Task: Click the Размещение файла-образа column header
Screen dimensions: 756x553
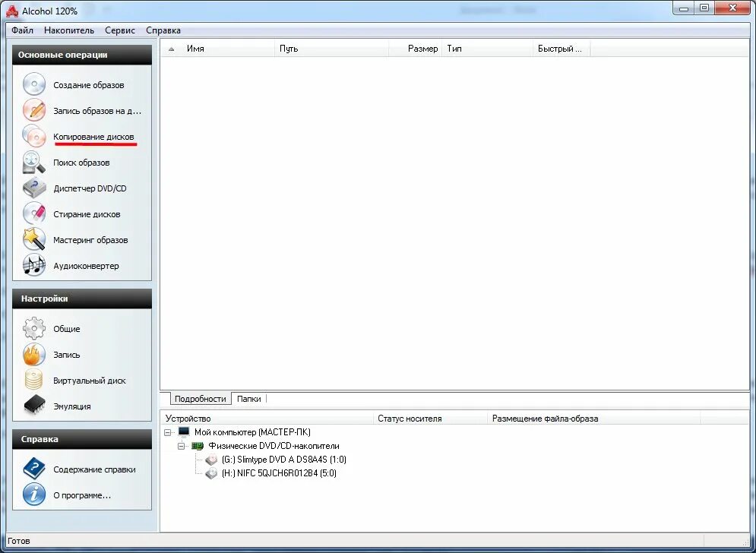Action: coord(594,419)
